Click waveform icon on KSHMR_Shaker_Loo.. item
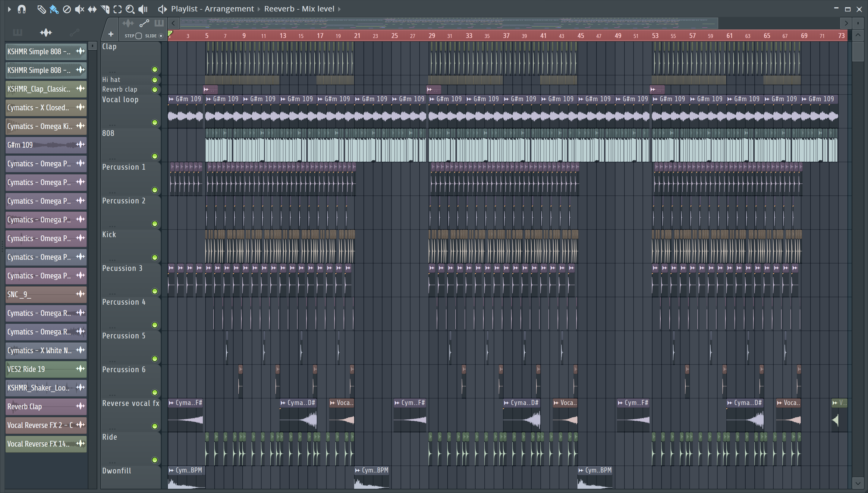This screenshot has height=493, width=868. (x=80, y=388)
